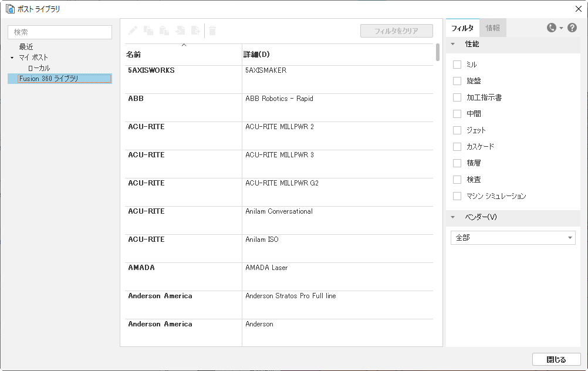
Task: Collapse the マイ ポスト tree node arrow
Action: click(12, 58)
